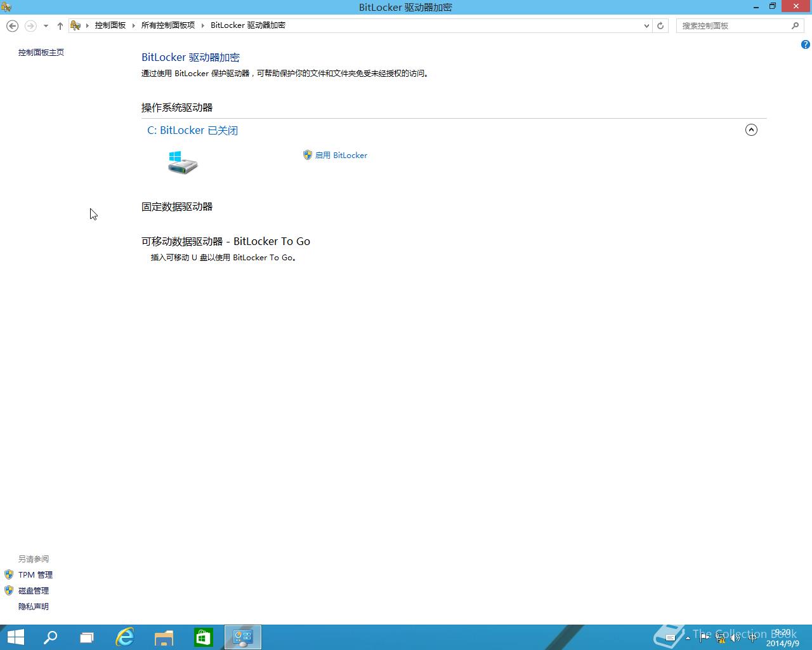Viewport: 812px width, 650px height.
Task: Click the 固定数据驱动器 section heading
Action: pyautogui.click(x=177, y=207)
